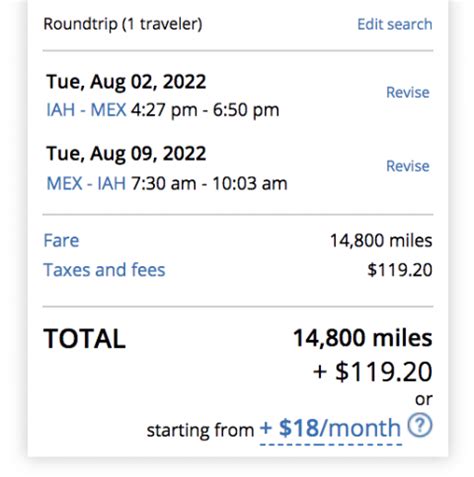
Task: Click the Roundtrip (1 traveler) heading
Action: point(123,24)
